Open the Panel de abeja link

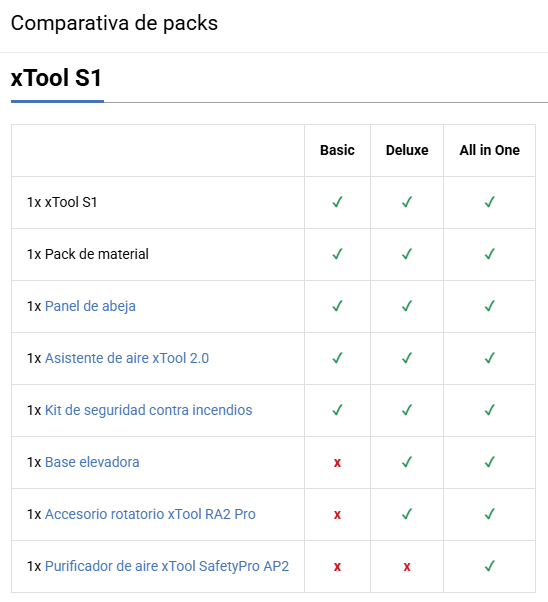(x=90, y=306)
